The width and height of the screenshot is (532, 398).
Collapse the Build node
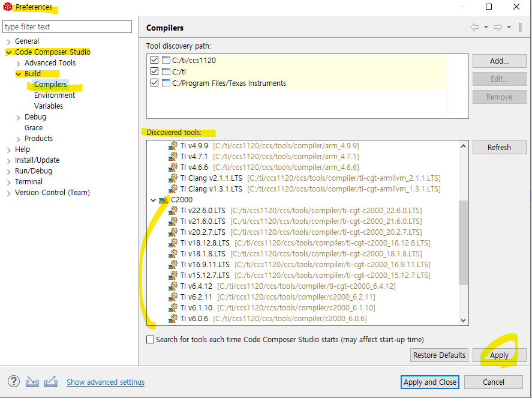coord(19,74)
